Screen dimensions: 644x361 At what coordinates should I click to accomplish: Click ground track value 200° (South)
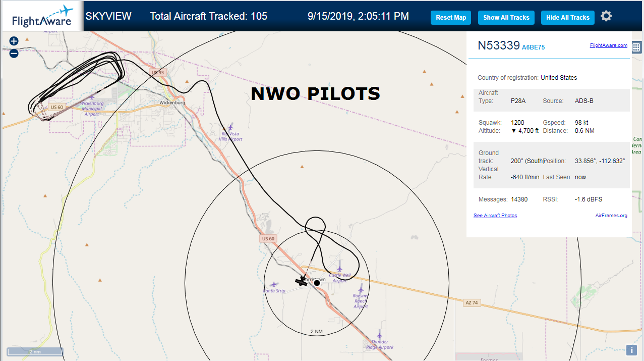pos(528,161)
